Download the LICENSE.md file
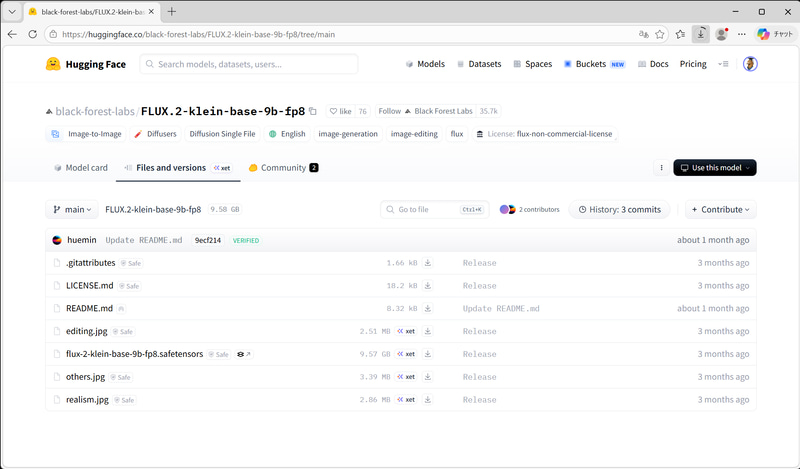 click(x=428, y=286)
